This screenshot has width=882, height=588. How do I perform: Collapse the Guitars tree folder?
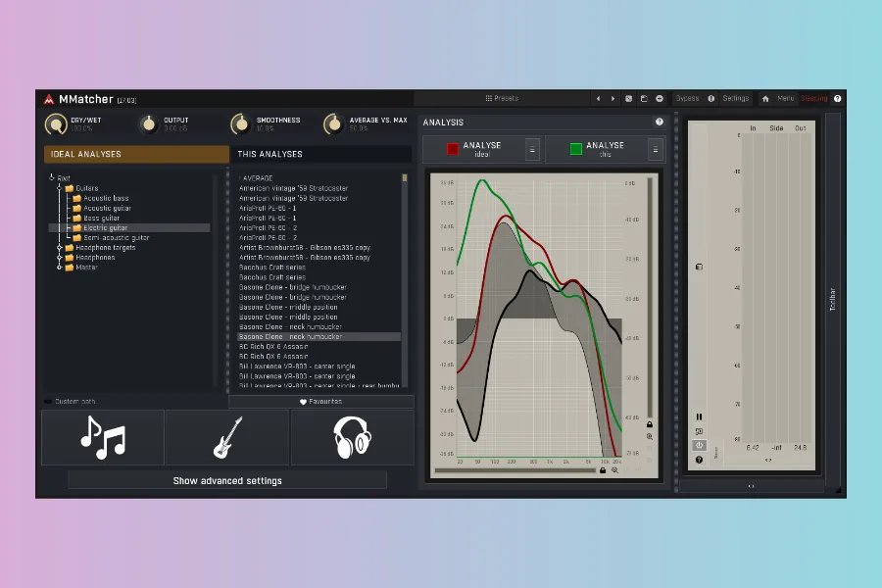[x=60, y=188]
